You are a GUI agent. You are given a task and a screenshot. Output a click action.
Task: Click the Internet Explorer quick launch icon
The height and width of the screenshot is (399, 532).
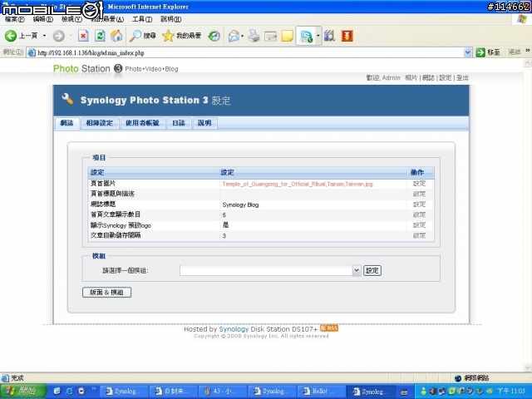pyautogui.click(x=69, y=392)
